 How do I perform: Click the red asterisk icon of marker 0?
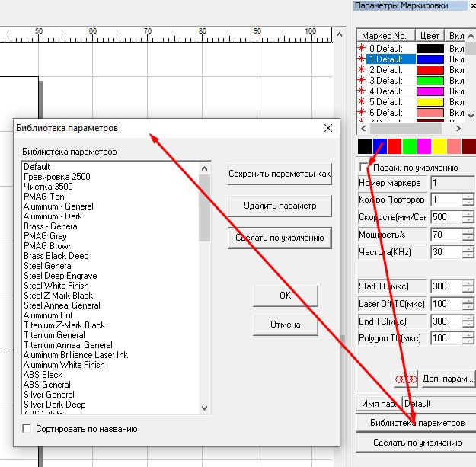click(x=362, y=49)
